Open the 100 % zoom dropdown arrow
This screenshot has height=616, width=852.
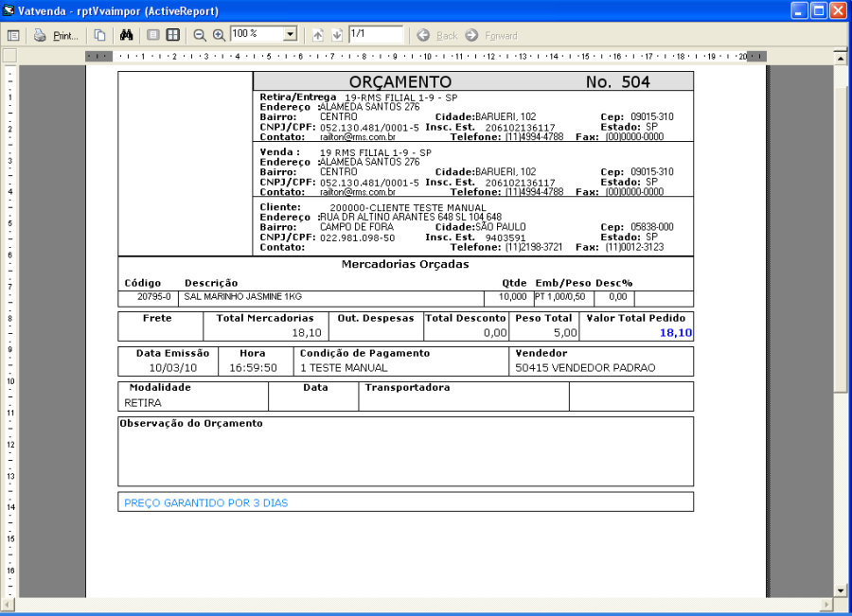[x=291, y=34]
